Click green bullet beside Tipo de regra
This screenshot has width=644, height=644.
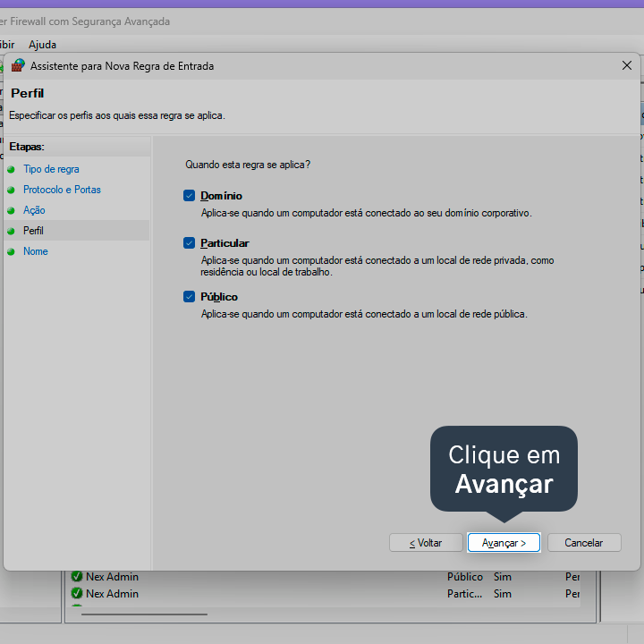[x=11, y=169]
